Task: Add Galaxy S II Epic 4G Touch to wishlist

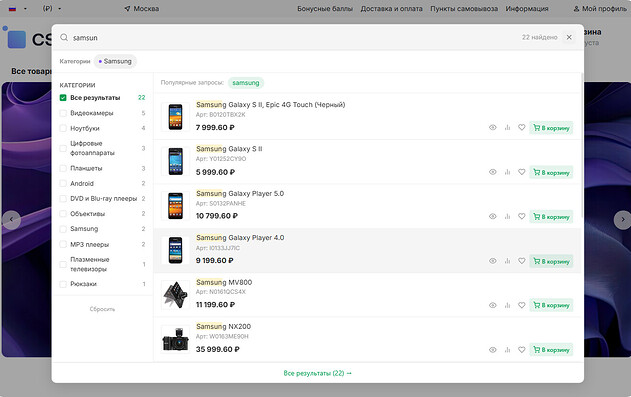Action: tap(522, 128)
